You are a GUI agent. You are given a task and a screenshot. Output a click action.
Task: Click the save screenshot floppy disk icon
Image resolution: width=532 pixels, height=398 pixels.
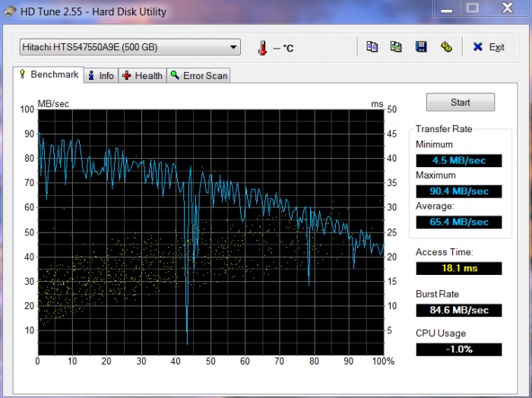[x=420, y=47]
